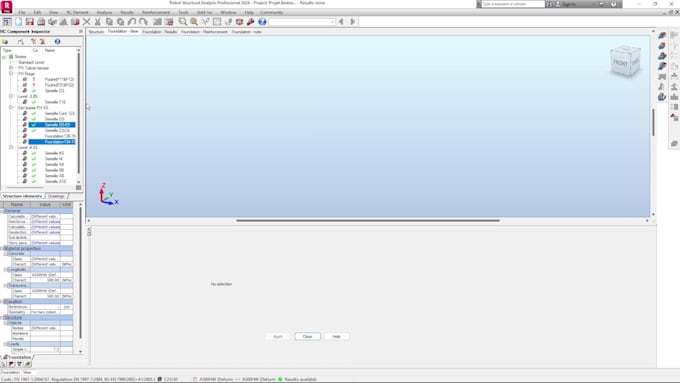The height and width of the screenshot is (383, 680).
Task: Click the top icon in the right vertical toolbar
Action: (x=662, y=35)
